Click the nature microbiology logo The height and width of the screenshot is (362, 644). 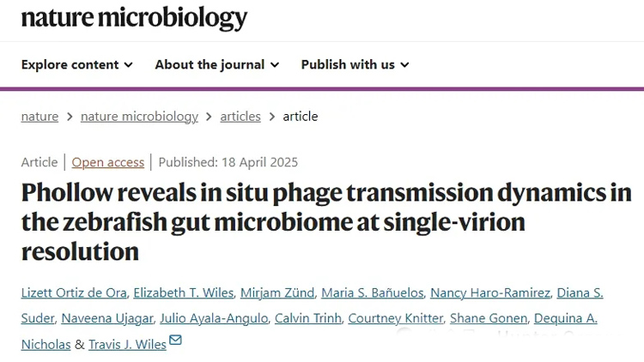pyautogui.click(x=134, y=17)
